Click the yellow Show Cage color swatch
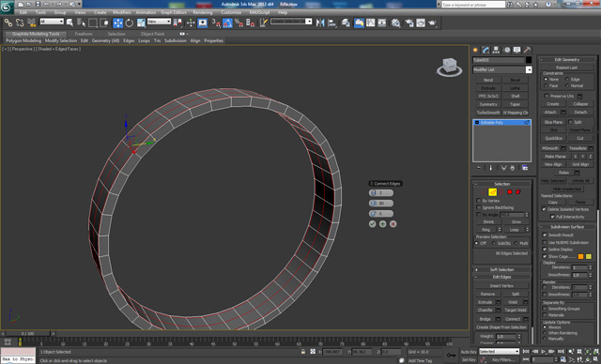Image resolution: width=601 pixels, height=364 pixels. click(589, 256)
